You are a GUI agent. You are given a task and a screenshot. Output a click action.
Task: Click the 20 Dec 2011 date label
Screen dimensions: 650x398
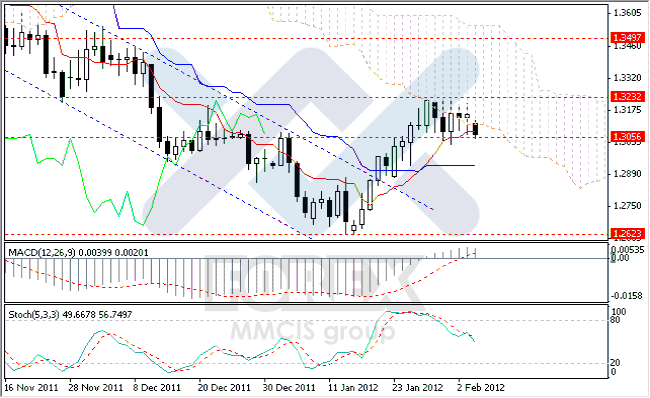click(224, 388)
